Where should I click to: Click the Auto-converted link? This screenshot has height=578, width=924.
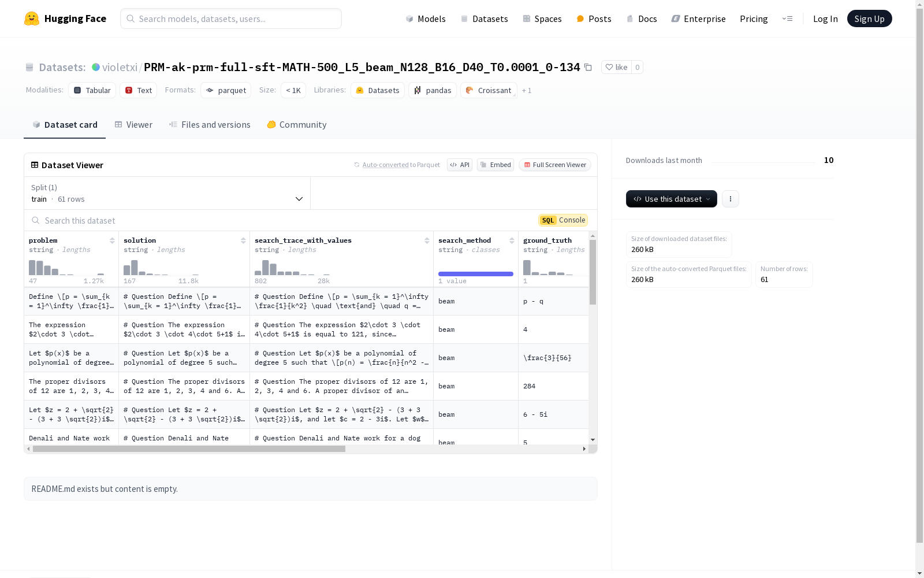click(385, 165)
